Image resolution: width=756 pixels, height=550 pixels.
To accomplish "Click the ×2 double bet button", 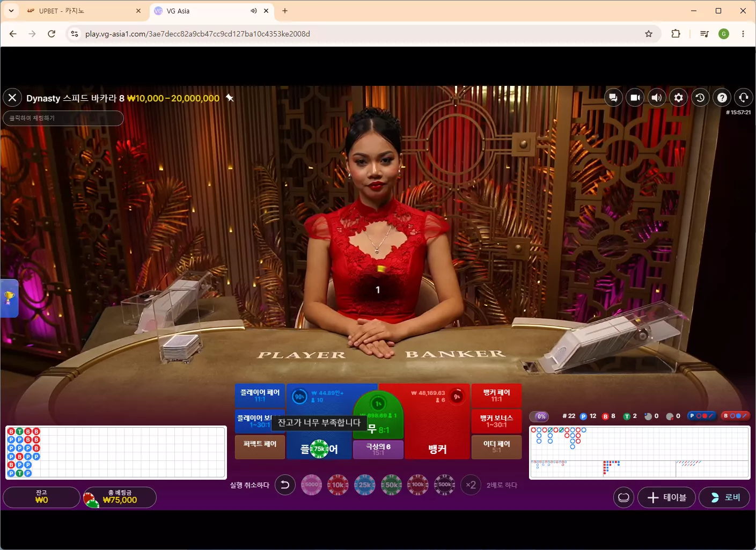I will point(471,485).
